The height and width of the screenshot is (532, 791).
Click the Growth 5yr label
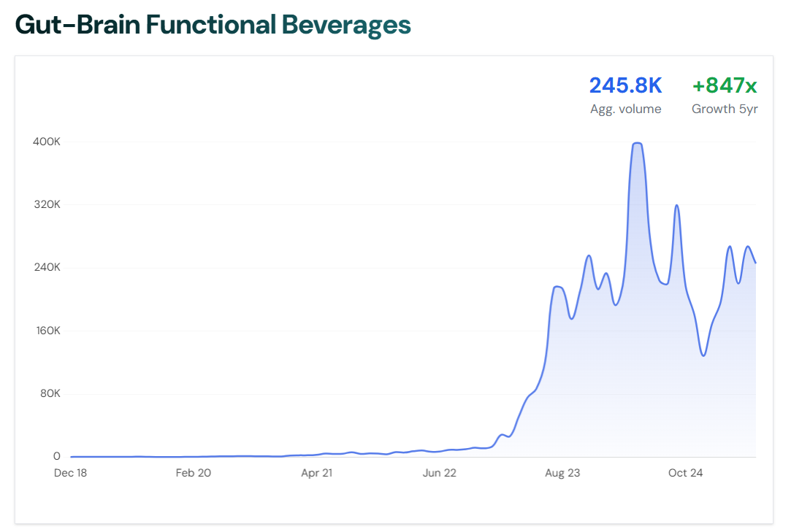pyautogui.click(x=724, y=108)
